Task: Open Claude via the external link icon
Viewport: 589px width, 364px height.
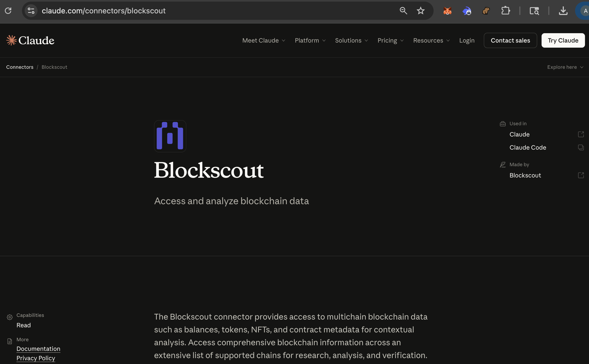Action: tap(581, 134)
